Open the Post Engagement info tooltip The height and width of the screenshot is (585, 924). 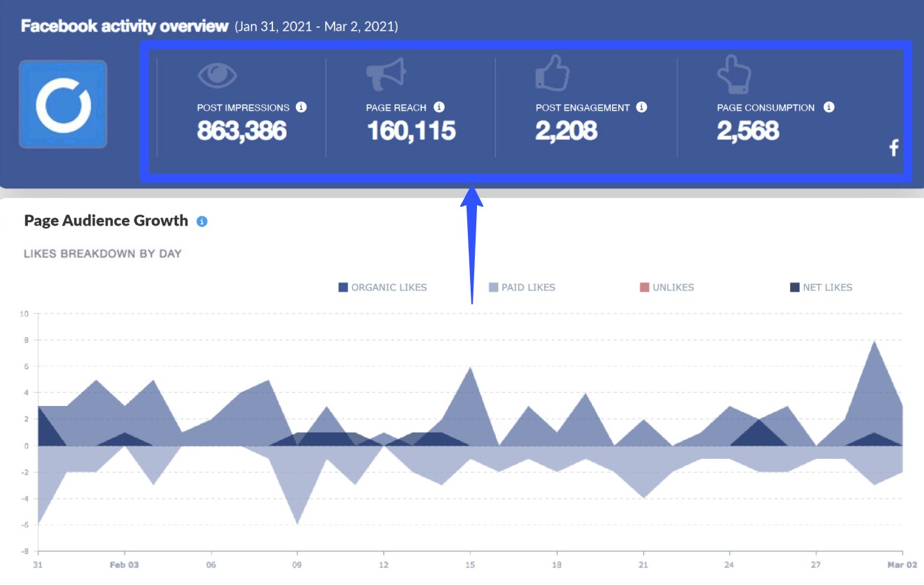pos(641,107)
